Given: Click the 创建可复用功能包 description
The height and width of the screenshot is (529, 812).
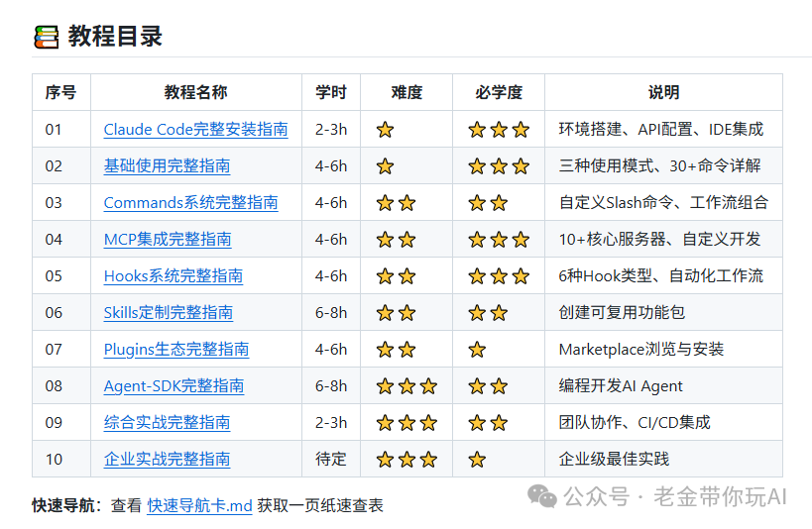Looking at the screenshot, I should [x=622, y=313].
